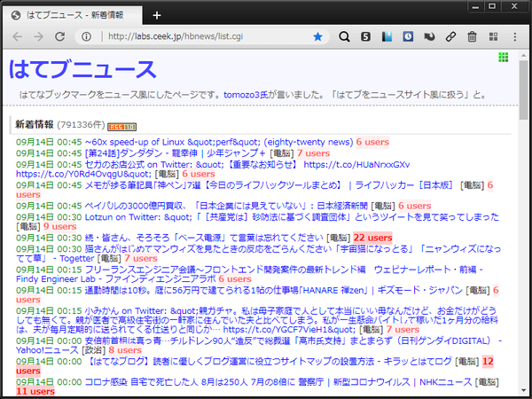Open the 猫さんがマンウィズ Togetter article
Viewport: 532px width, 399px height.
pos(259,254)
